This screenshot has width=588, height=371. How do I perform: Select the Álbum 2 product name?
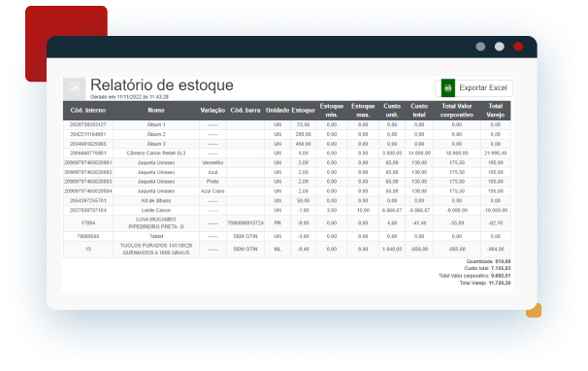click(156, 134)
